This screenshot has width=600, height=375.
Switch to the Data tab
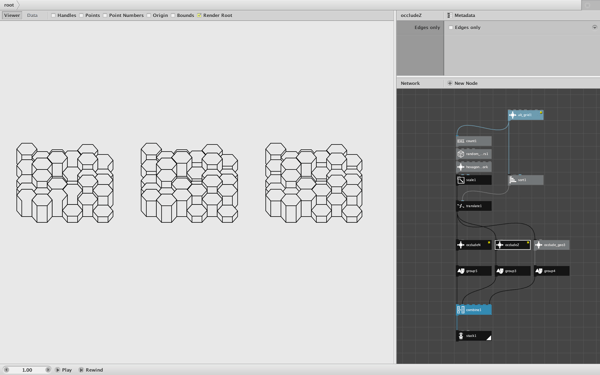[x=32, y=15]
